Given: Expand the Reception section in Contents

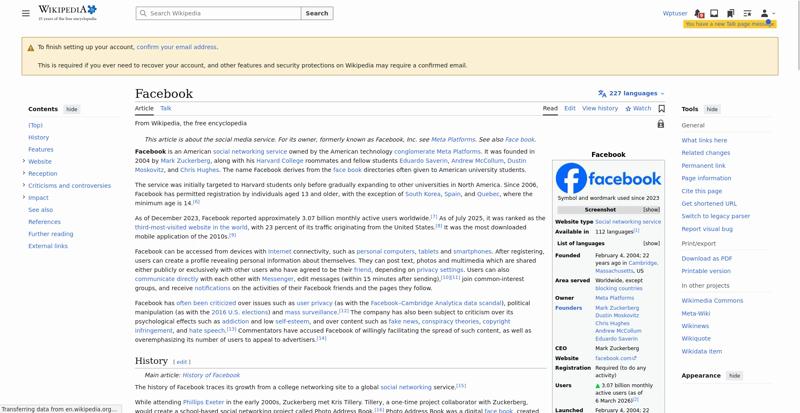Looking at the screenshot, I should coord(24,173).
